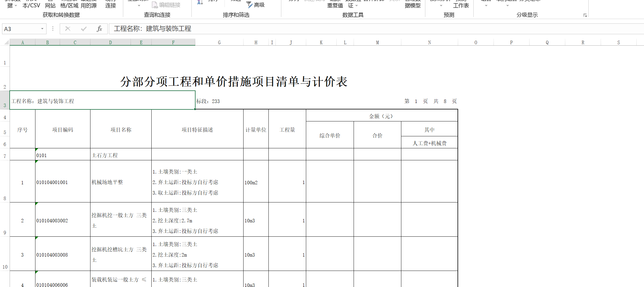Select the description cell containing 挖土深度:2.7m
644x287 pixels.
197,219
